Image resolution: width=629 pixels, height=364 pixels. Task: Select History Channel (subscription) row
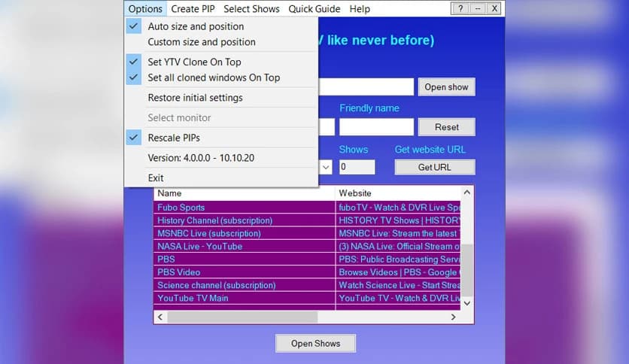(x=244, y=220)
